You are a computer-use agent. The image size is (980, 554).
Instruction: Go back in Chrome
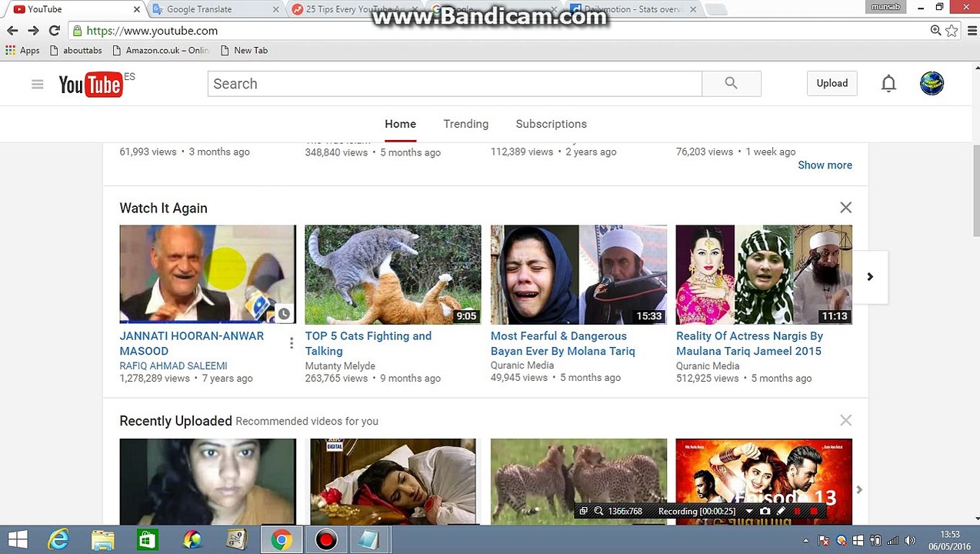[12, 31]
